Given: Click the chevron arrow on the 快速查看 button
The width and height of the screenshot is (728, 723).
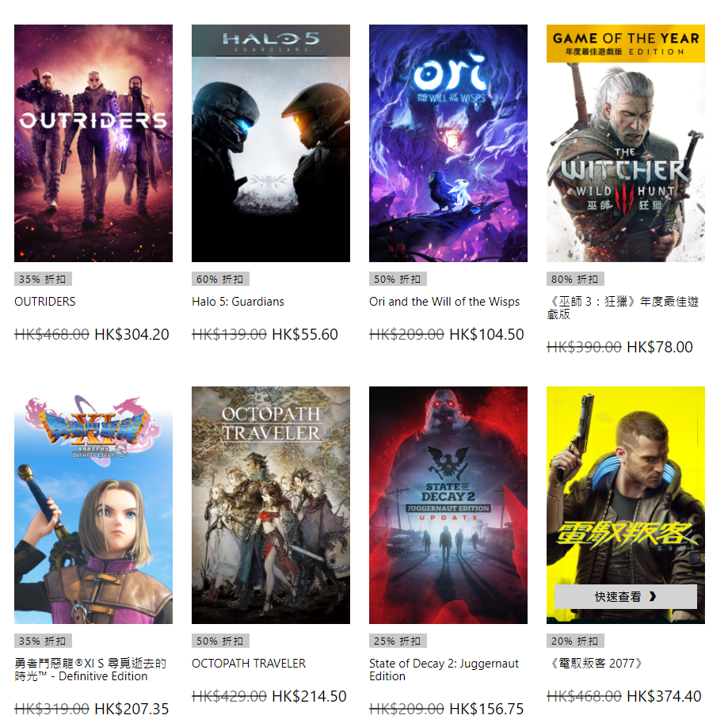Looking at the screenshot, I should click(653, 597).
